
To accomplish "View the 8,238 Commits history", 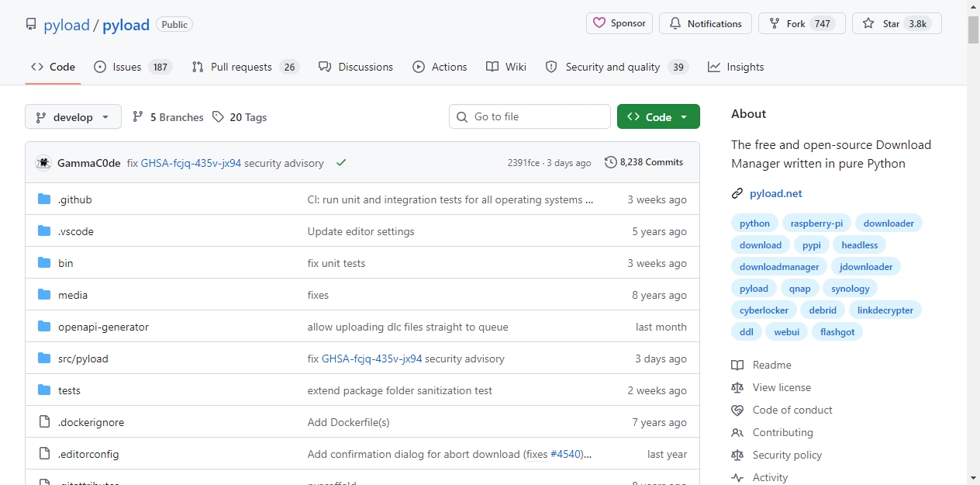I will pyautogui.click(x=644, y=162).
